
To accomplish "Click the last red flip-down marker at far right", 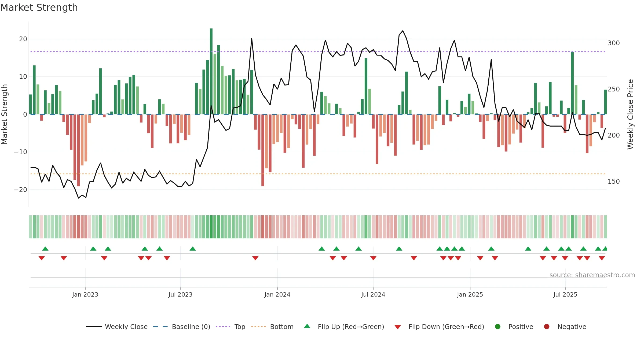I will [x=602, y=258].
